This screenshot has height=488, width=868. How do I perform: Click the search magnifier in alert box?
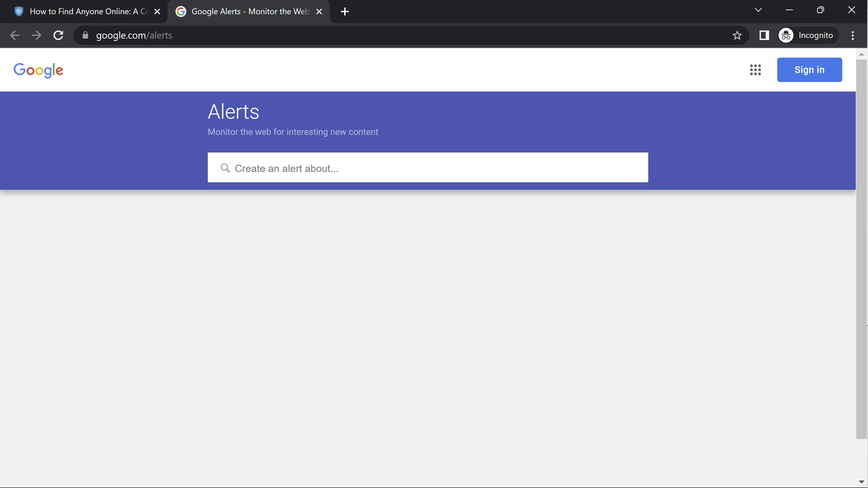point(225,168)
